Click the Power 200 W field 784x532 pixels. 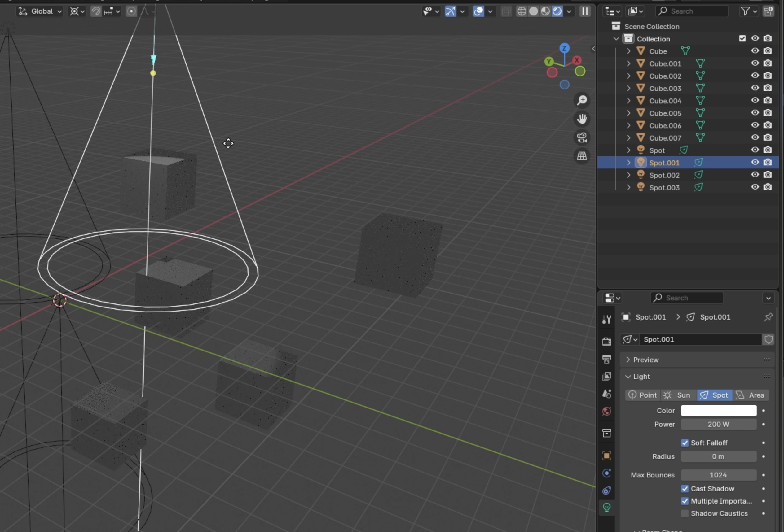click(x=718, y=424)
